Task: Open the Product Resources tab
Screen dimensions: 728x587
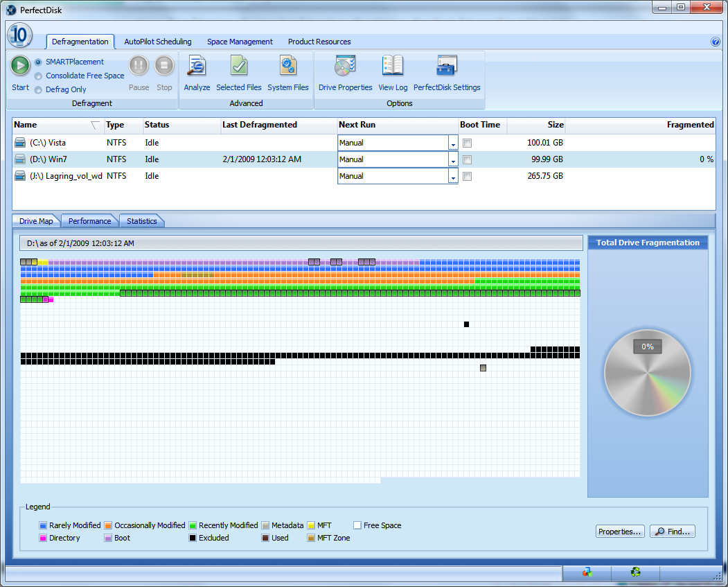Action: coord(319,42)
